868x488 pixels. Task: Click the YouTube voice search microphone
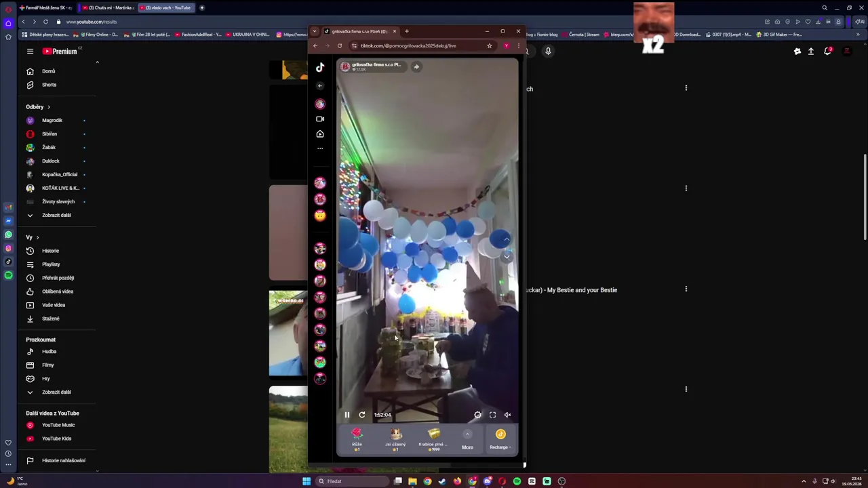(548, 52)
